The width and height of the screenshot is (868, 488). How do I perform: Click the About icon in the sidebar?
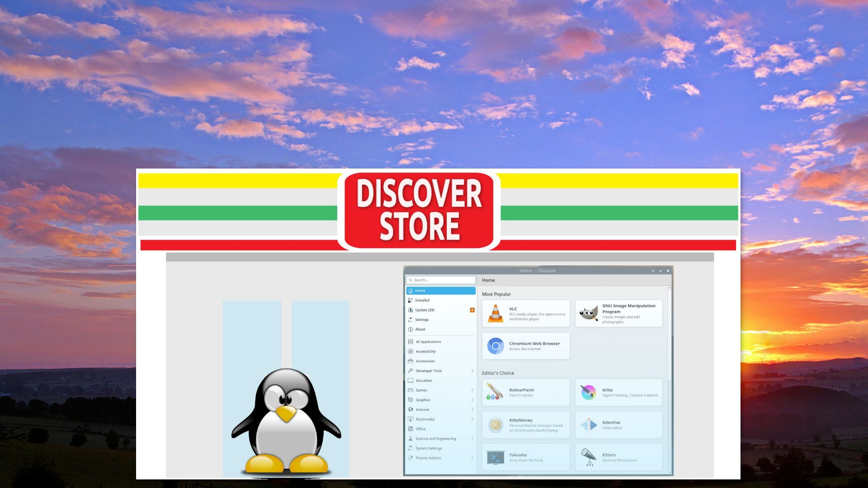[x=411, y=329]
